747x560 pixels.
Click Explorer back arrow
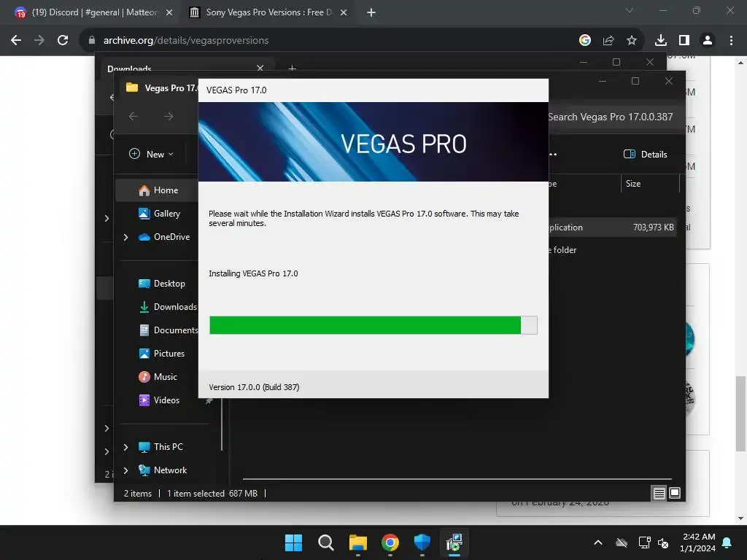133,116
